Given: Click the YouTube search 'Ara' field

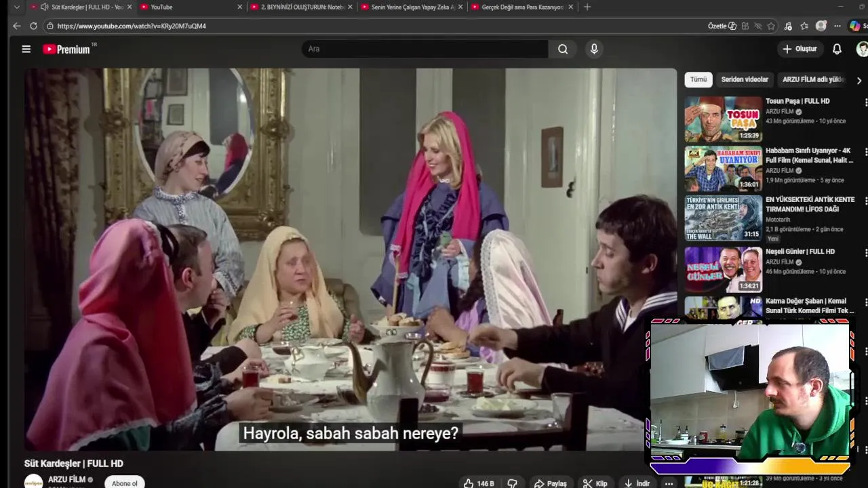Looking at the screenshot, I should (x=425, y=49).
